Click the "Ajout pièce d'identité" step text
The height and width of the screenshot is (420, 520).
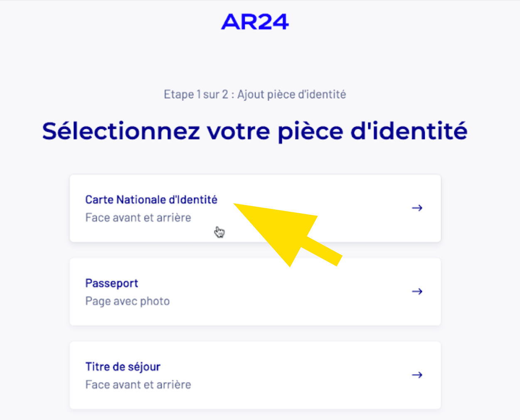(291, 95)
